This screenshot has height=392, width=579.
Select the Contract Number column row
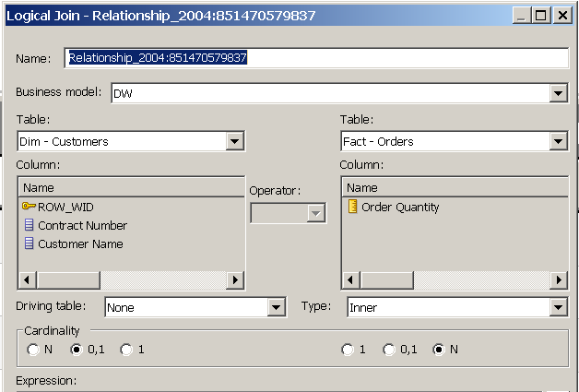point(131,225)
